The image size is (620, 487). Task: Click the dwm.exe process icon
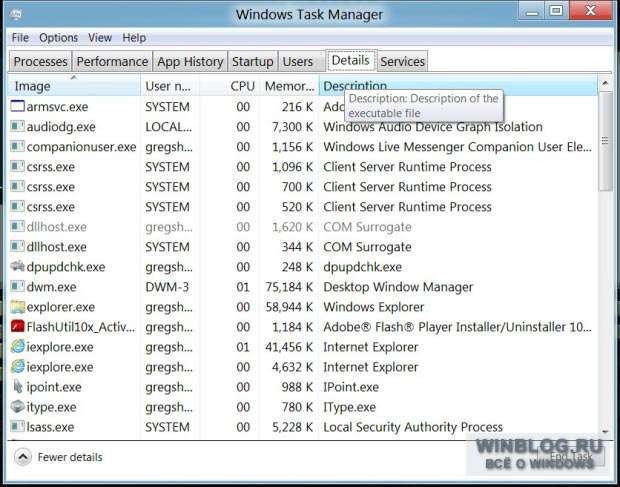17,287
